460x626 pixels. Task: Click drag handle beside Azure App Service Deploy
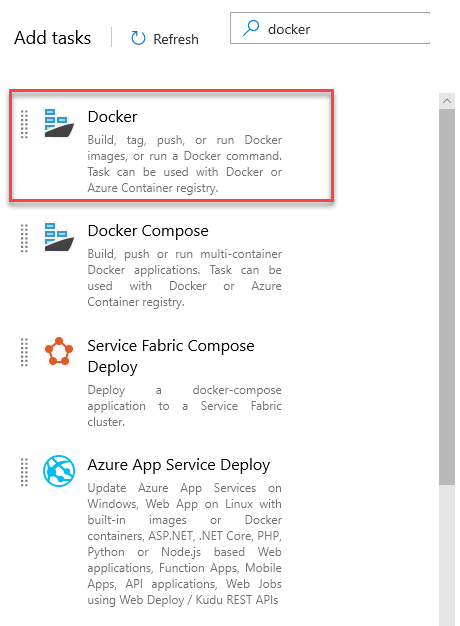click(24, 472)
